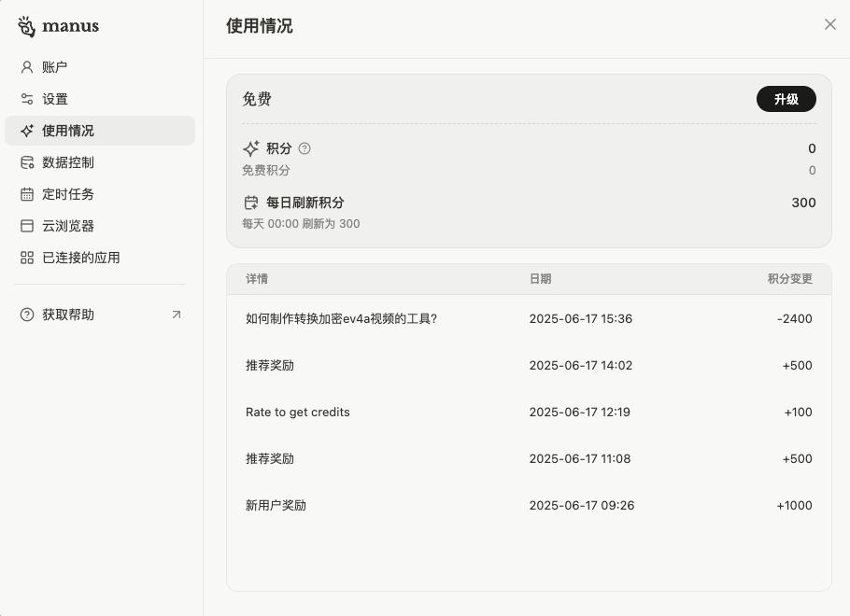Image resolution: width=850 pixels, height=616 pixels.
Task: Click the date 2025-06-17 11:08
Action: 580,458
